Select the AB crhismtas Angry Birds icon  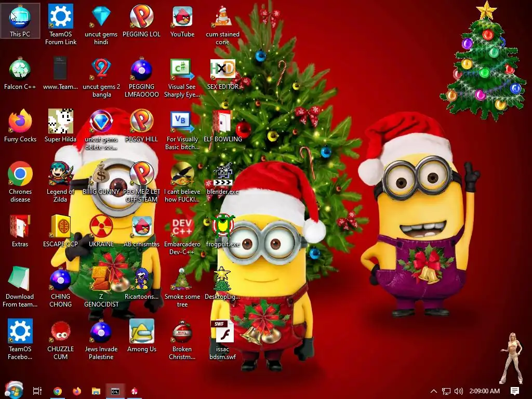pos(141,231)
